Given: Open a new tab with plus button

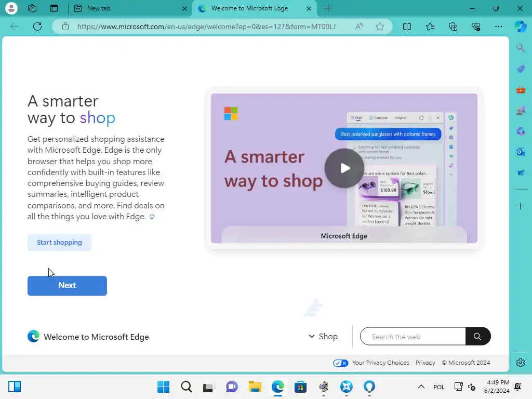Looking at the screenshot, I should click(x=328, y=8).
